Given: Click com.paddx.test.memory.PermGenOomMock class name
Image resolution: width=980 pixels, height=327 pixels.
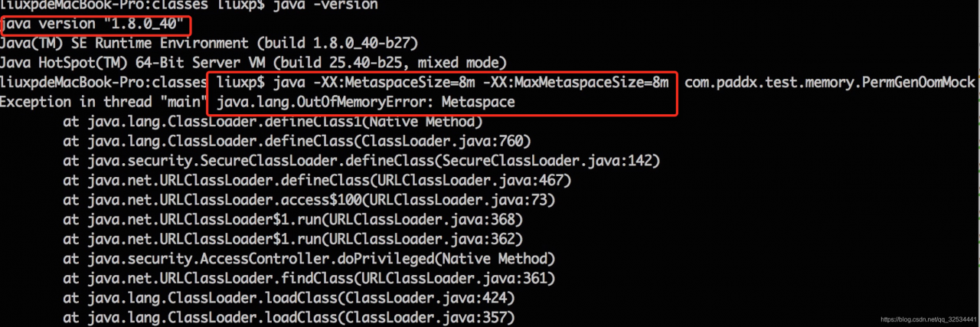Looking at the screenshot, I should [829, 82].
